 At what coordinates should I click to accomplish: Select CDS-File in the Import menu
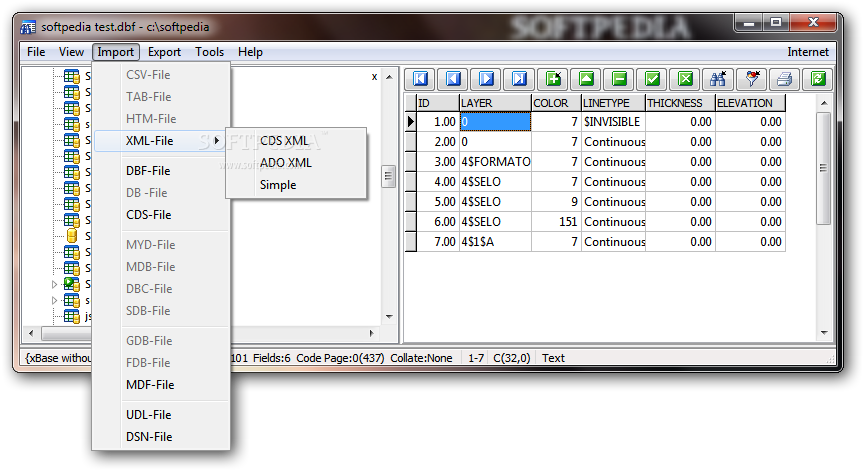[x=161, y=215]
